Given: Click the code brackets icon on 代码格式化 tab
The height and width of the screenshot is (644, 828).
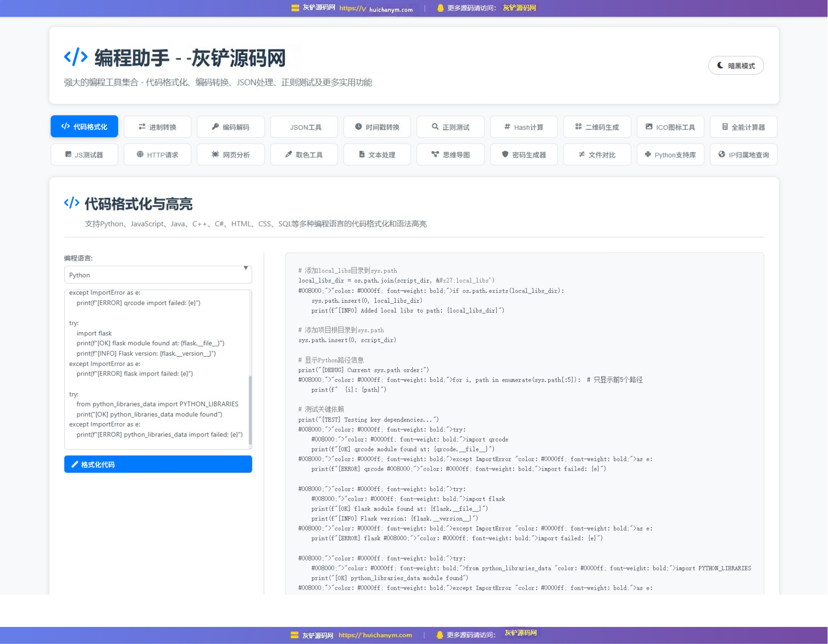Looking at the screenshot, I should click(66, 126).
